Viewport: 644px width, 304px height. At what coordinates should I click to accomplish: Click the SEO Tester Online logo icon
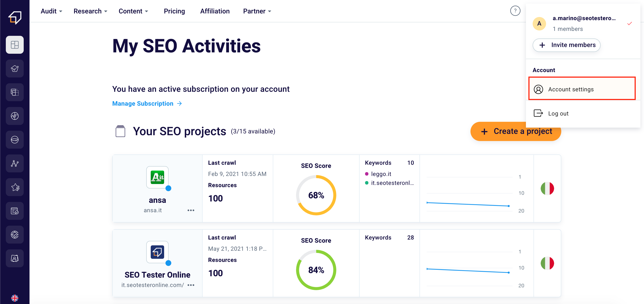15,17
